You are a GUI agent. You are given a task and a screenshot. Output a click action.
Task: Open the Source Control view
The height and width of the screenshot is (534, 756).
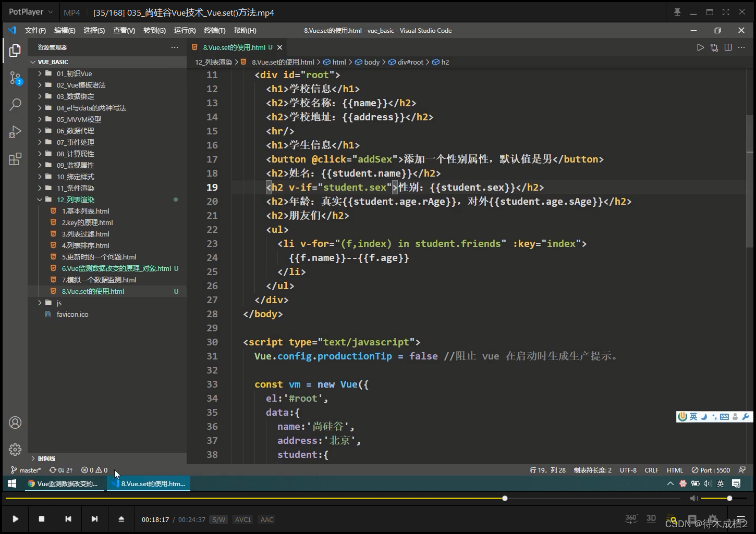point(15,78)
